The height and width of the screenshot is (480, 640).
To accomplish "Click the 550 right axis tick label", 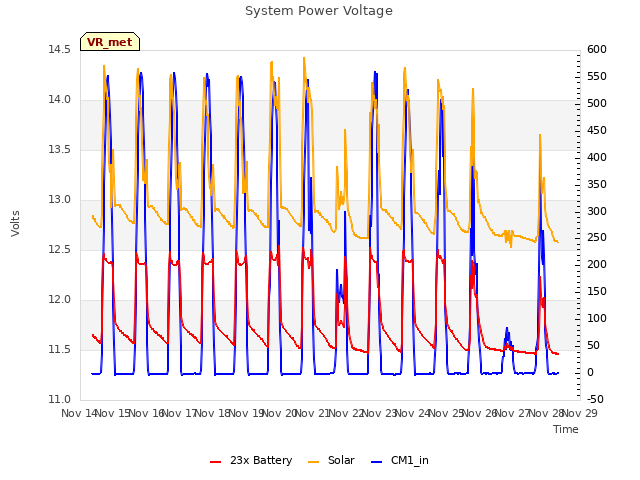I will (597, 76).
